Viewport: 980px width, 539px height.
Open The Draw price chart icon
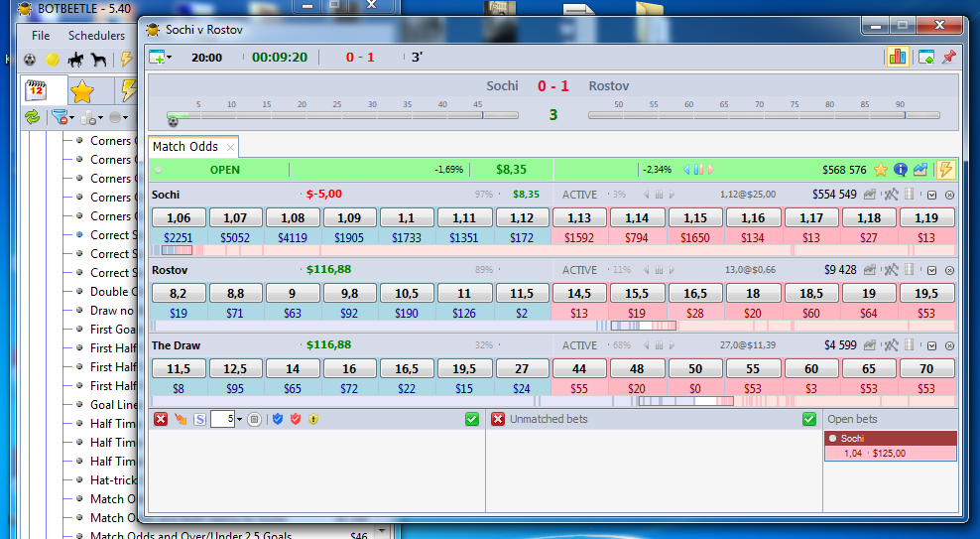[869, 345]
